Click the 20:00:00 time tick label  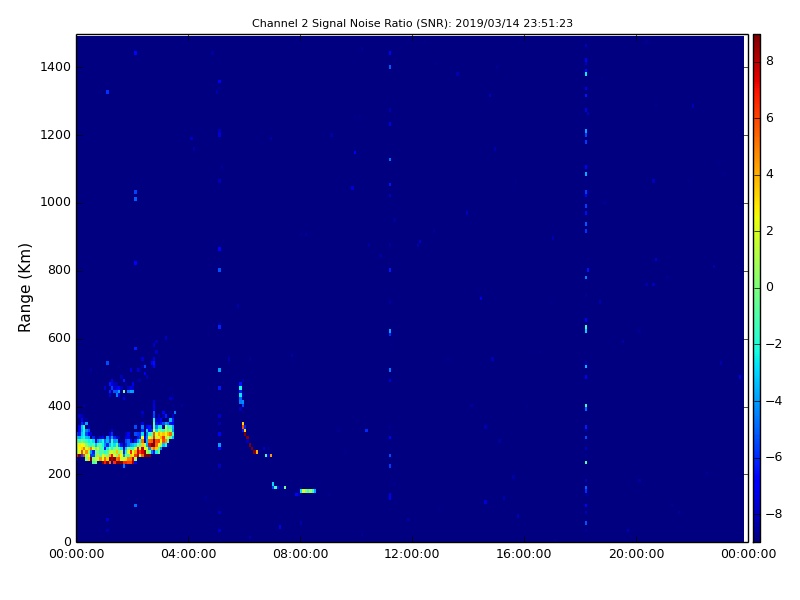click(x=636, y=554)
